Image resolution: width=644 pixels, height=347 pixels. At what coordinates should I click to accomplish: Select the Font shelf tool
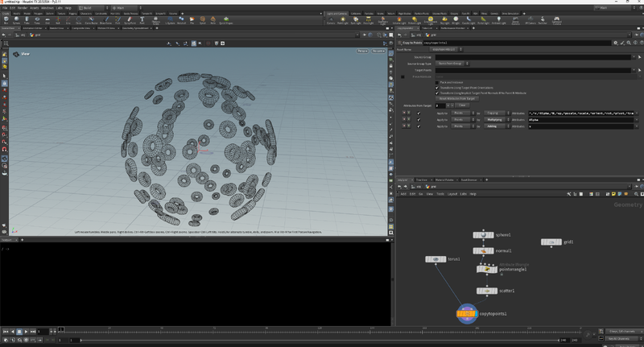coord(142,19)
